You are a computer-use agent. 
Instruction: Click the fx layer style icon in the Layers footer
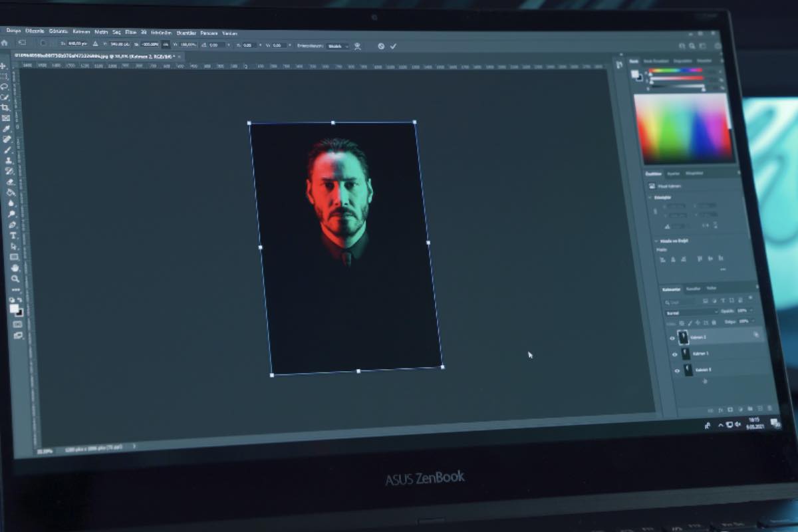click(720, 410)
